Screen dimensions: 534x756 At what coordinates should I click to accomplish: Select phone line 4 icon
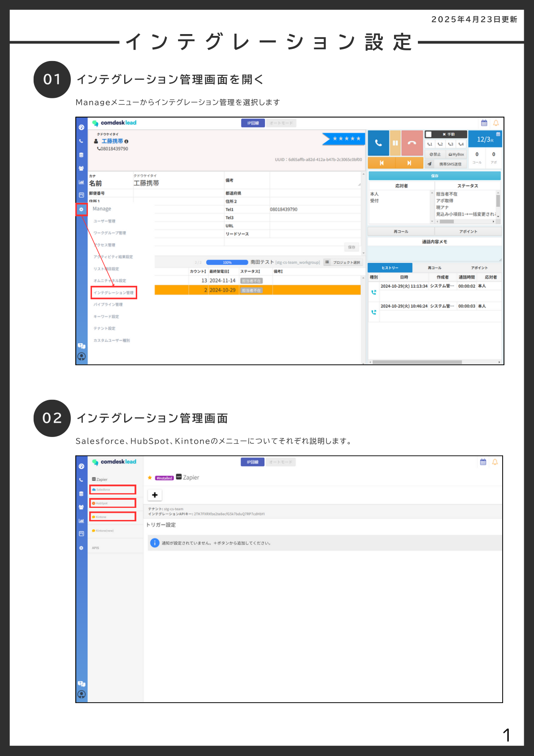pyautogui.click(x=461, y=144)
